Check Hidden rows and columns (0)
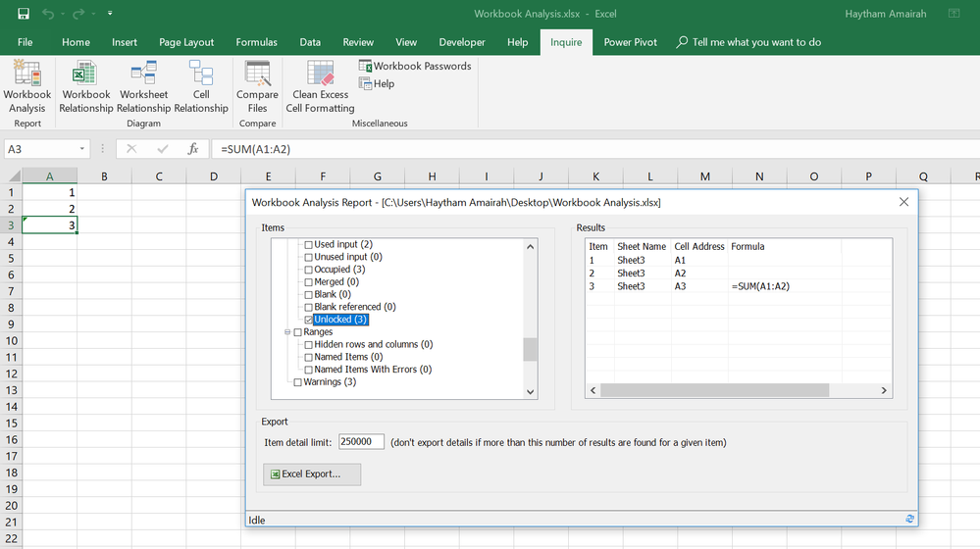 click(x=308, y=345)
